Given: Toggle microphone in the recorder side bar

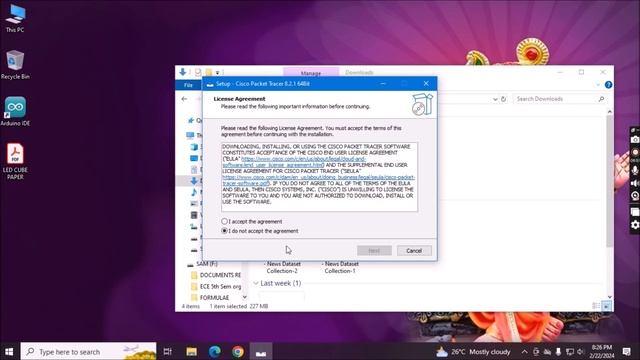Looking at the screenshot, I should (x=635, y=170).
